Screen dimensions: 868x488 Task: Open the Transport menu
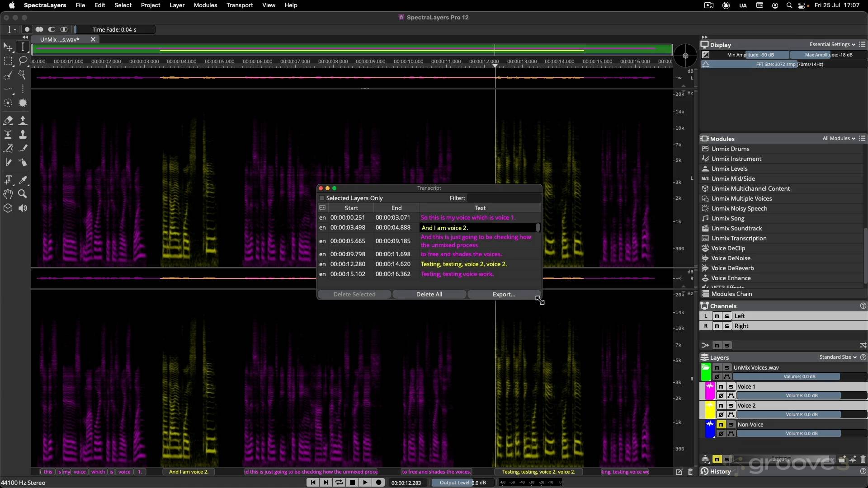(240, 5)
